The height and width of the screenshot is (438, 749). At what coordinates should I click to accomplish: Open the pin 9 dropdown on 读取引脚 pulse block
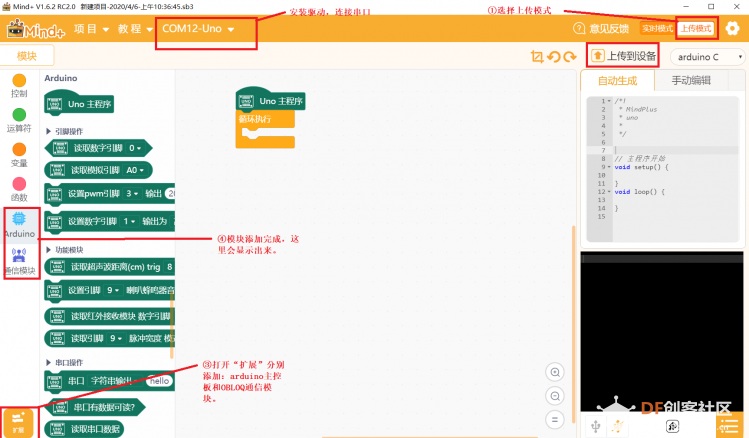point(116,338)
